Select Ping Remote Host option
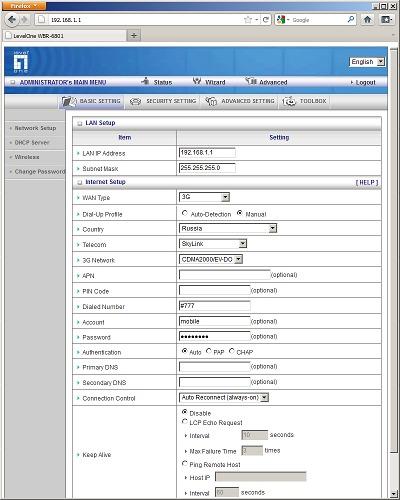 [184, 463]
